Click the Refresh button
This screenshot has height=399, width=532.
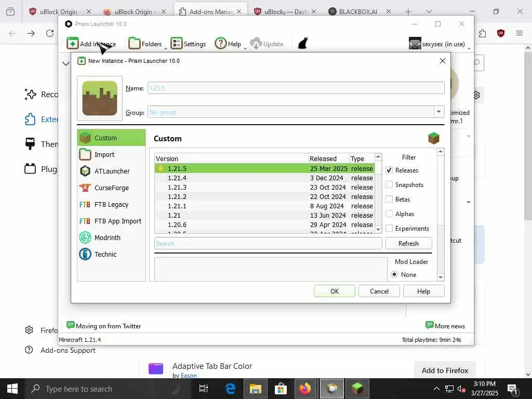pyautogui.click(x=408, y=243)
